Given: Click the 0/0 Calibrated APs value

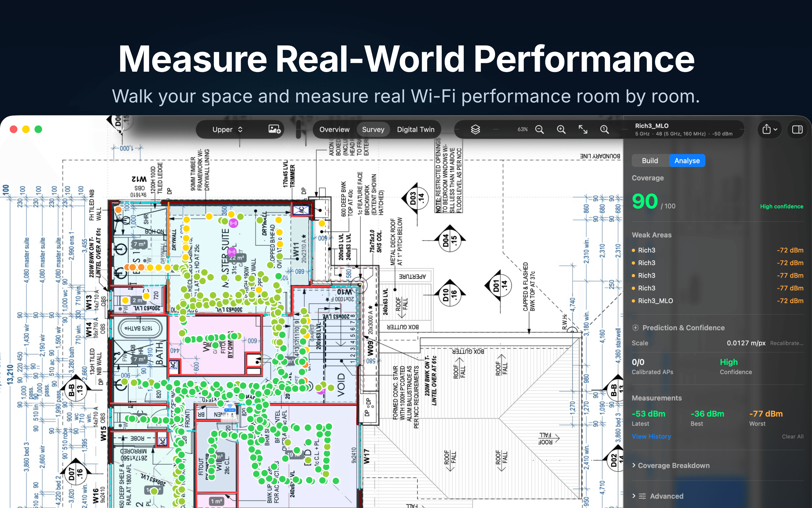Looking at the screenshot, I should pos(638,362).
